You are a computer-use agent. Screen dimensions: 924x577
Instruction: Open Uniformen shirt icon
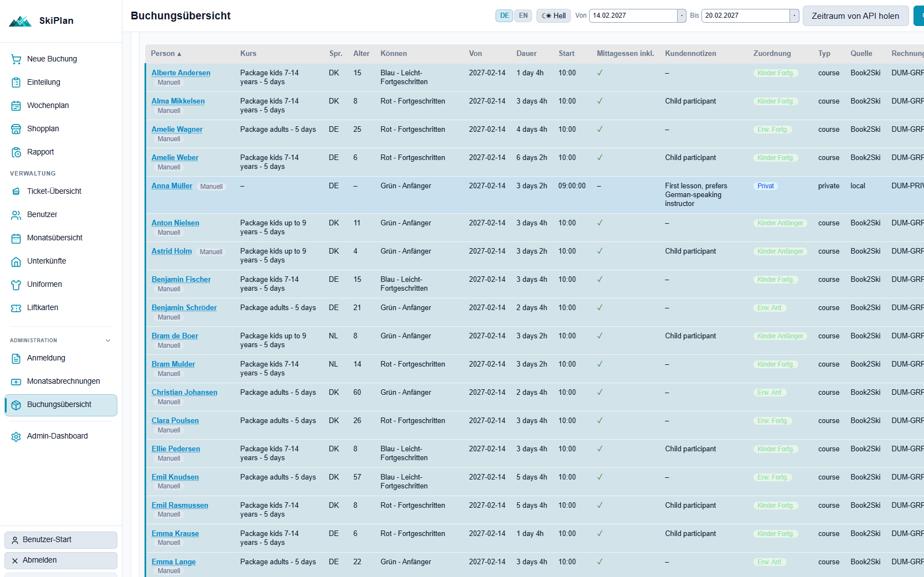[x=16, y=285]
